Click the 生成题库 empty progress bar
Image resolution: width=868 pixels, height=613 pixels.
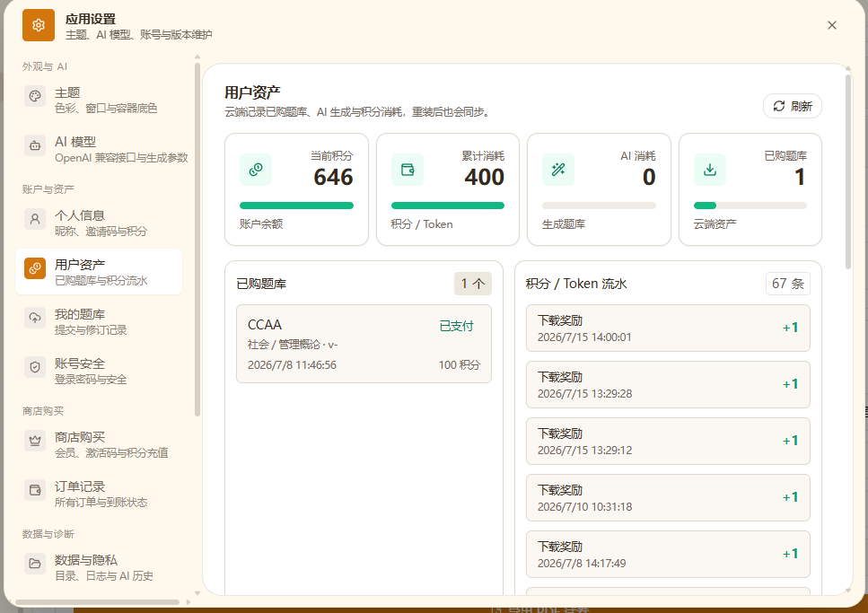coord(599,206)
